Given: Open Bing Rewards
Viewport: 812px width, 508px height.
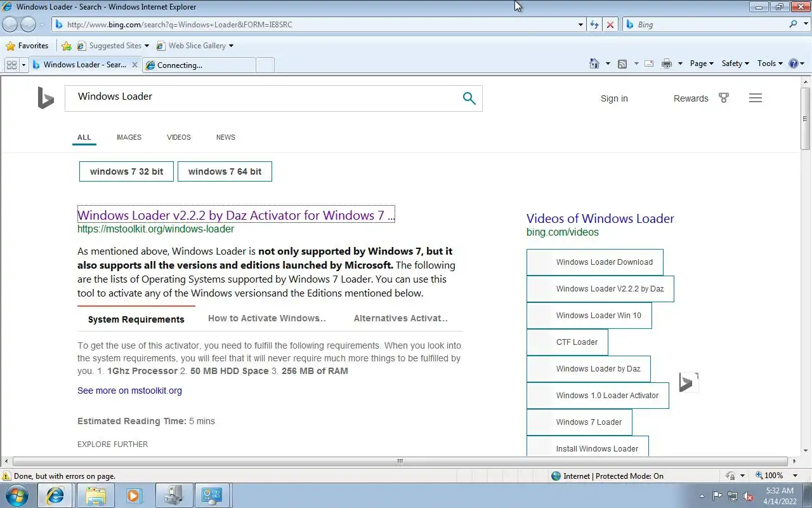Looking at the screenshot, I should point(691,98).
